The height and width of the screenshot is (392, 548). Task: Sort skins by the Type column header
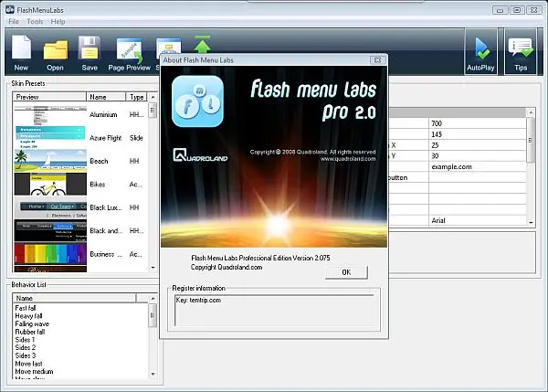137,97
